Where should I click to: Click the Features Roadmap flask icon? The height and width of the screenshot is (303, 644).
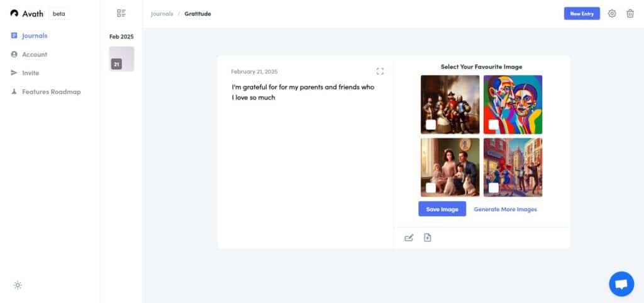point(14,92)
